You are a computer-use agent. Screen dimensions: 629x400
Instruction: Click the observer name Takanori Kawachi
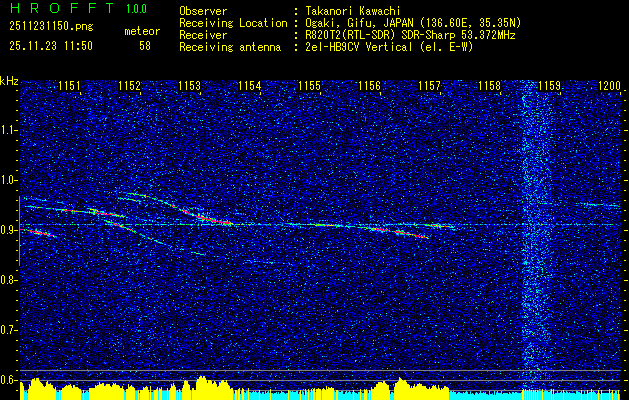point(352,11)
